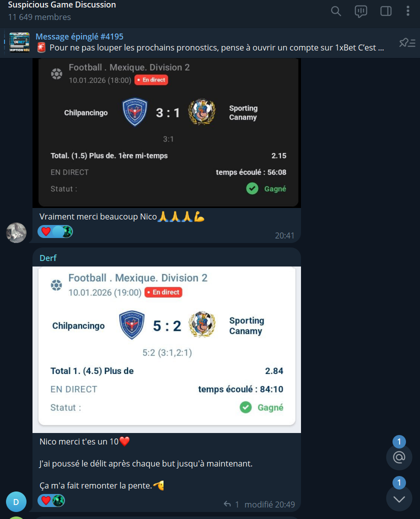
Task: Click the 1xBet pinned message thumbnail
Action: (x=19, y=42)
